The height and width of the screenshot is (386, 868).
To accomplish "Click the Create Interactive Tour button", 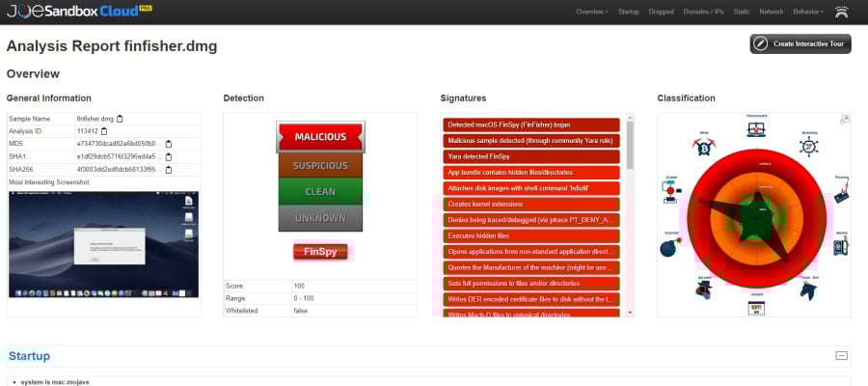I will (800, 43).
